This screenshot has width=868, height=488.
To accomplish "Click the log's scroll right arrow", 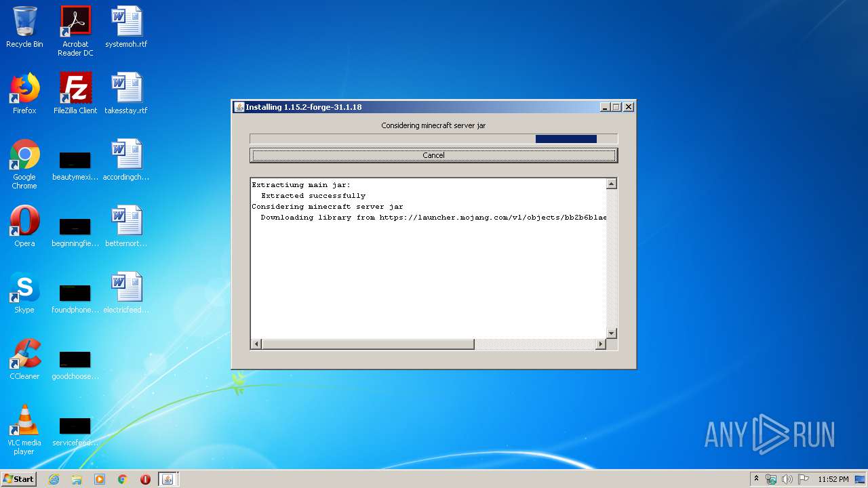I will (600, 344).
